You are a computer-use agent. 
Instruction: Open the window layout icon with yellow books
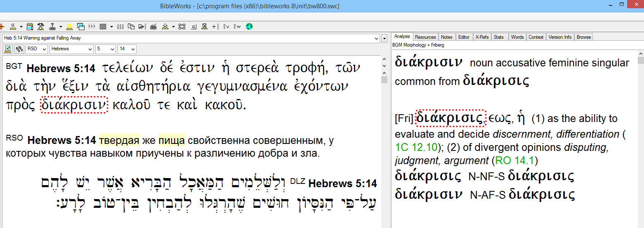tap(30, 27)
